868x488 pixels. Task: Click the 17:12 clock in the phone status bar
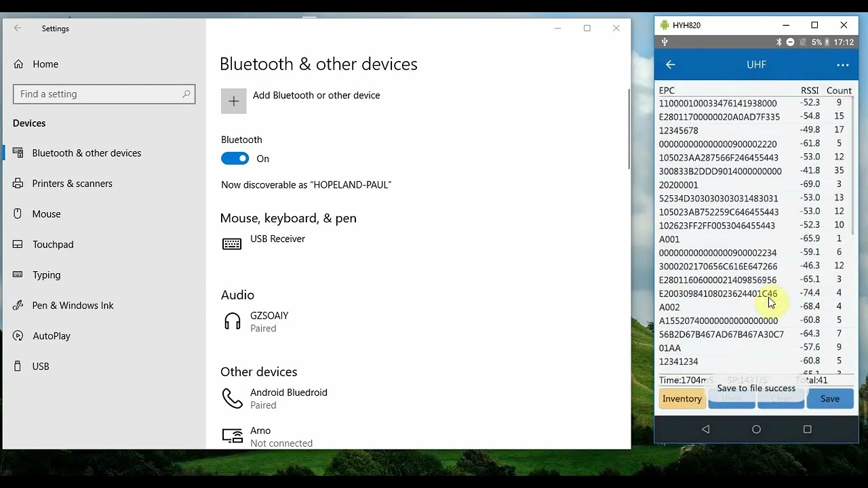tap(844, 42)
